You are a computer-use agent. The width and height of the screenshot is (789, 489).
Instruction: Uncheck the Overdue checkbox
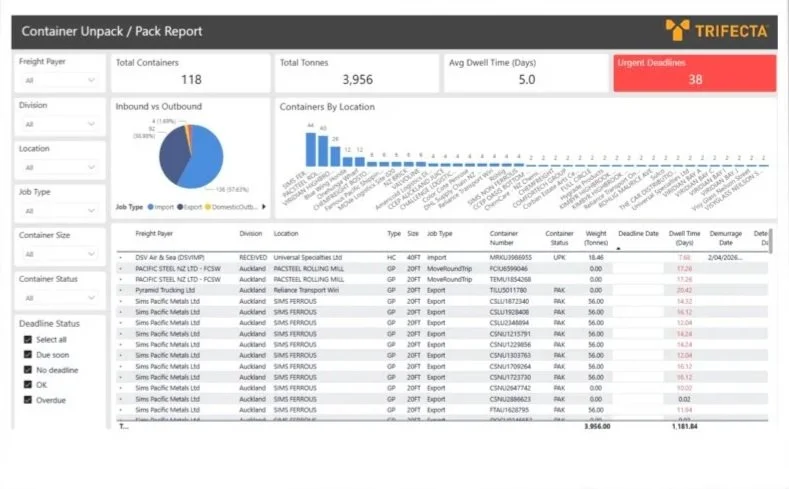tap(28, 399)
